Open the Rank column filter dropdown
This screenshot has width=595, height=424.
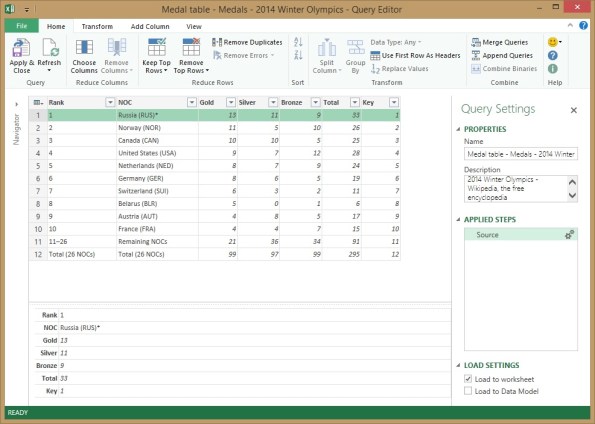tap(110, 102)
